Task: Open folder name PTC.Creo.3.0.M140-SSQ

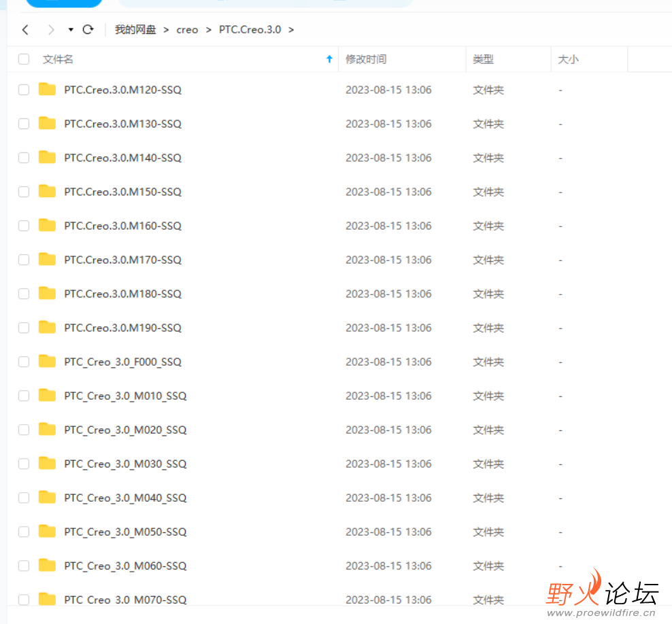Action: coord(123,158)
